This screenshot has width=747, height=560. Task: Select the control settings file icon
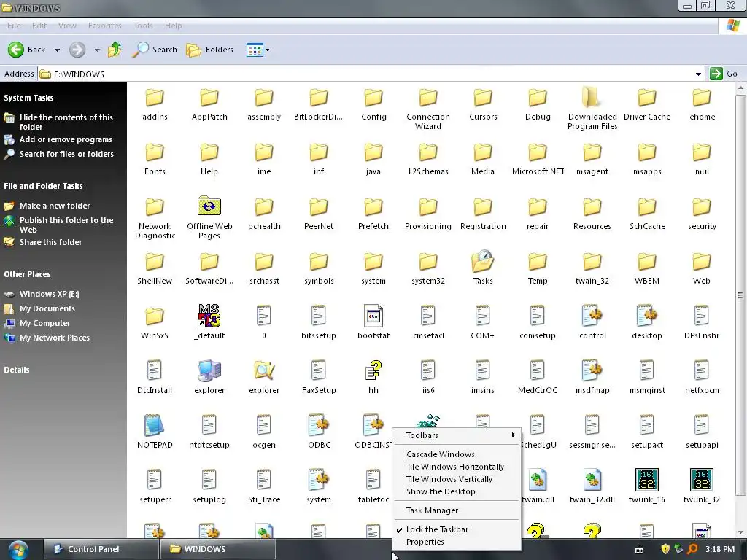click(592, 316)
